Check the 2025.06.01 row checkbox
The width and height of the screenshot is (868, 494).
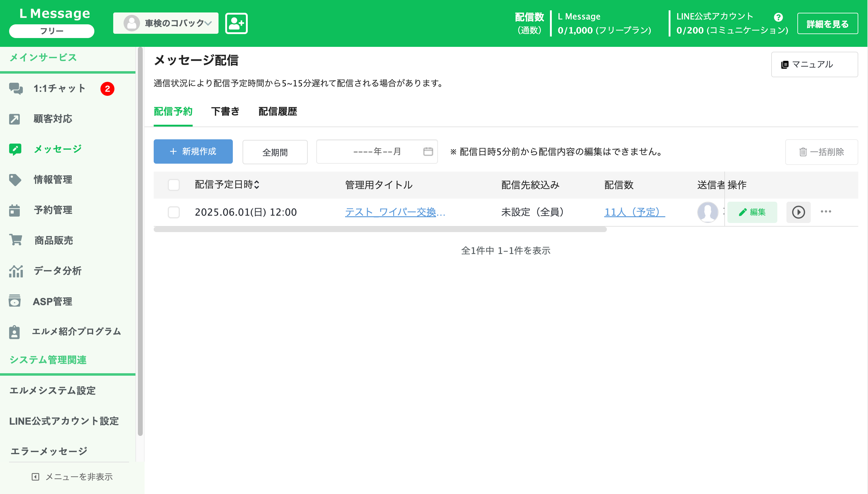[174, 212]
